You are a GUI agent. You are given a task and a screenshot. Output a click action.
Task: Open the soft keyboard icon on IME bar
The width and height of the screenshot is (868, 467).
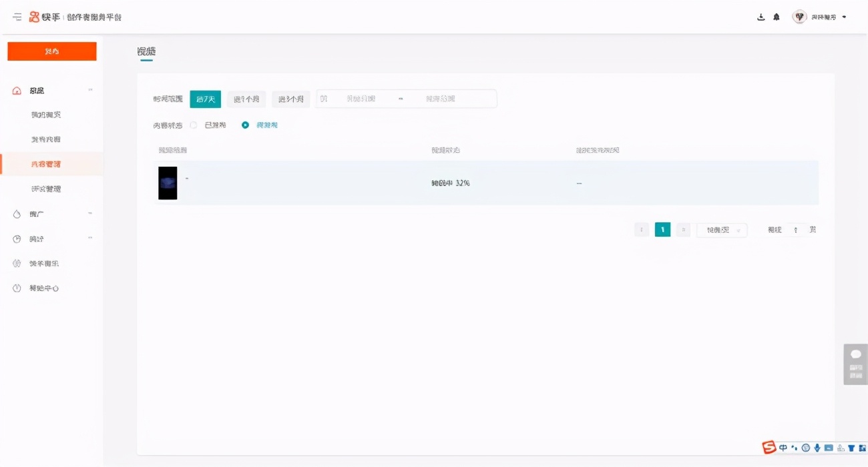coord(829,448)
